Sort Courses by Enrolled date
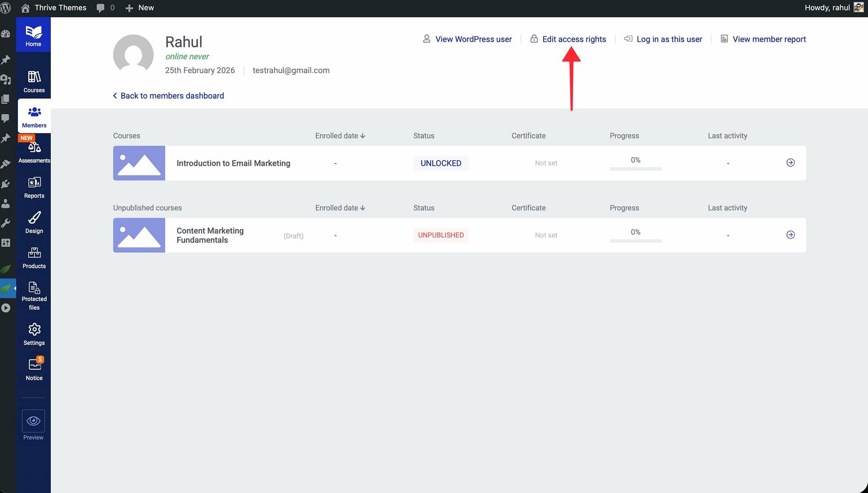868x493 pixels. [340, 136]
